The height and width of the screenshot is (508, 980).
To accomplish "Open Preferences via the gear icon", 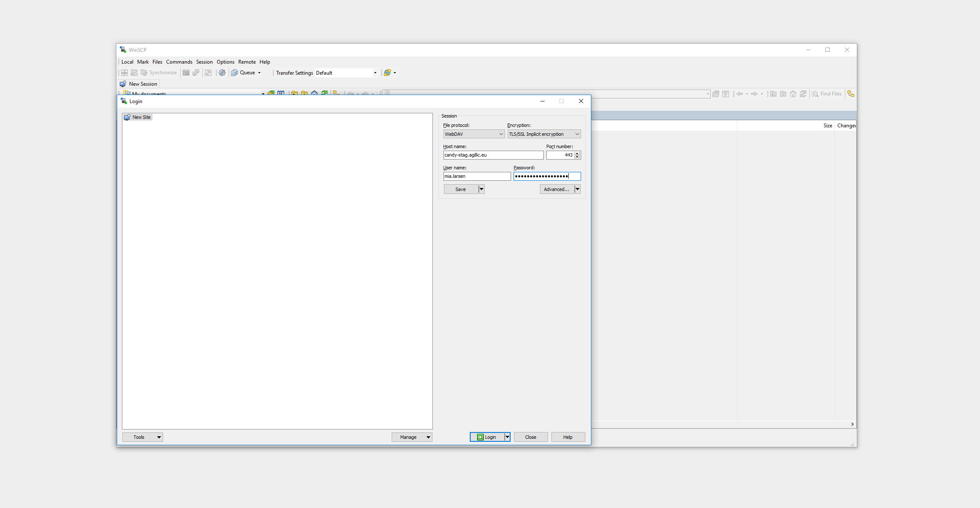I will tap(222, 73).
